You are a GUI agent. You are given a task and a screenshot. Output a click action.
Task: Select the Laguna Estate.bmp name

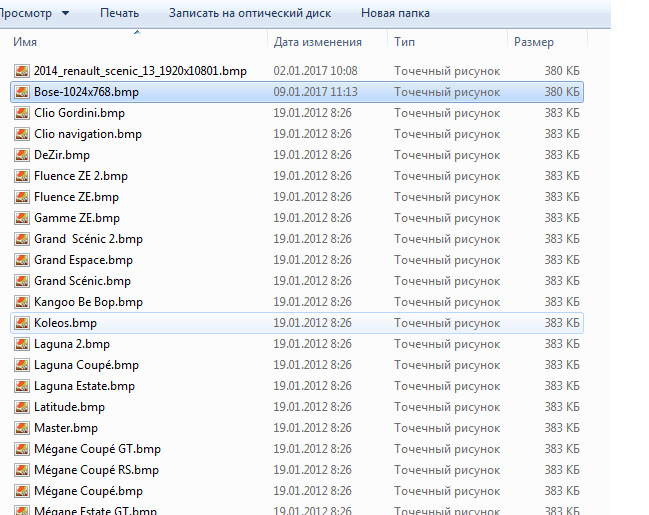(84, 386)
